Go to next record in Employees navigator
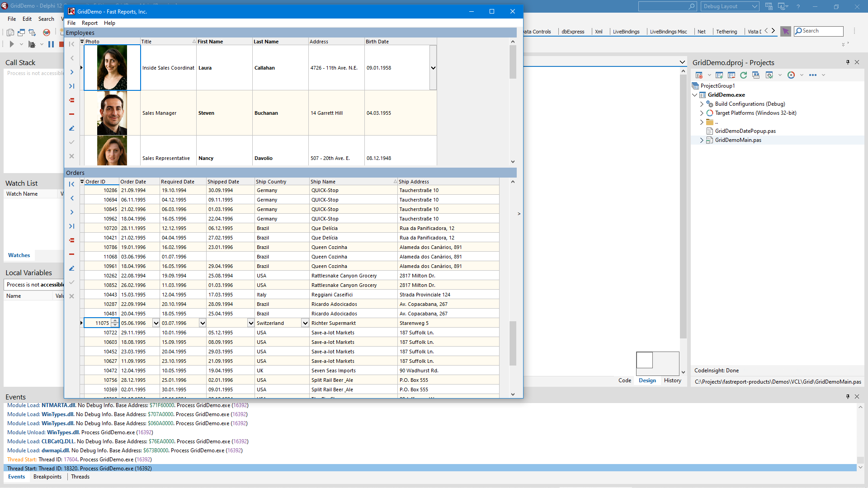The image size is (868, 488). [71, 72]
